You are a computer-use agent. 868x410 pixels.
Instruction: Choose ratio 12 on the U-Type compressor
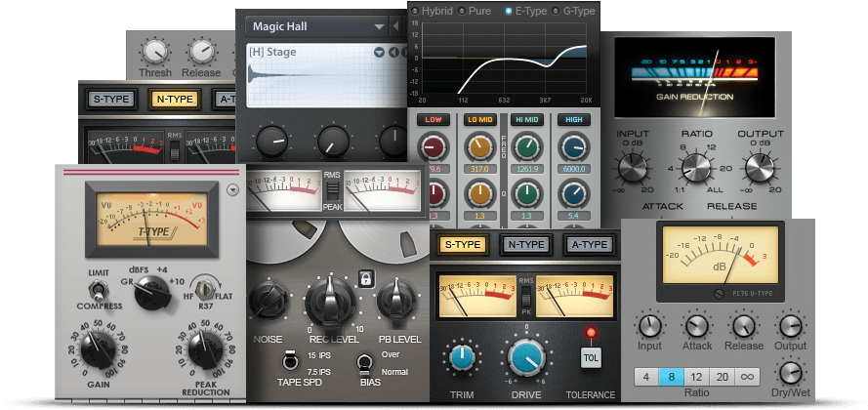697,377
